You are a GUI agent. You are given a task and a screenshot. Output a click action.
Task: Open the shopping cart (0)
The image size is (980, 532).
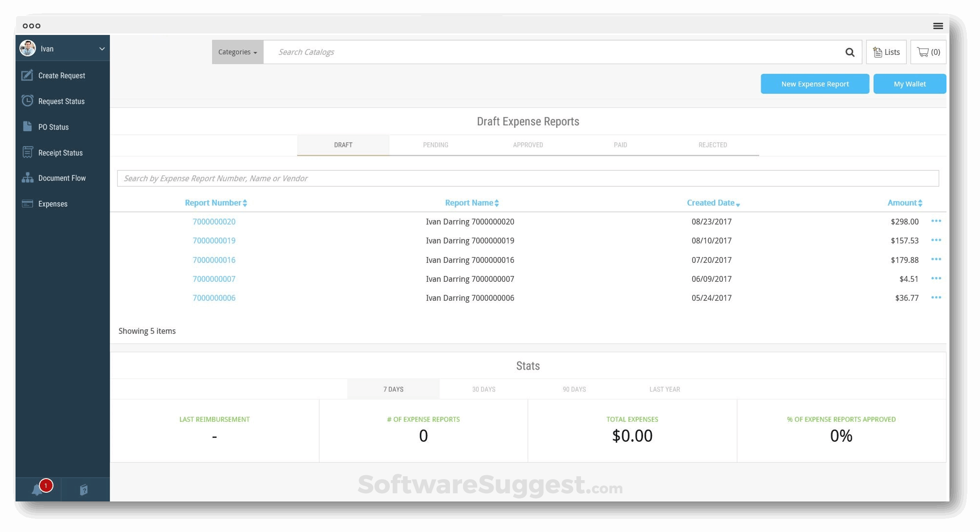pyautogui.click(x=928, y=52)
